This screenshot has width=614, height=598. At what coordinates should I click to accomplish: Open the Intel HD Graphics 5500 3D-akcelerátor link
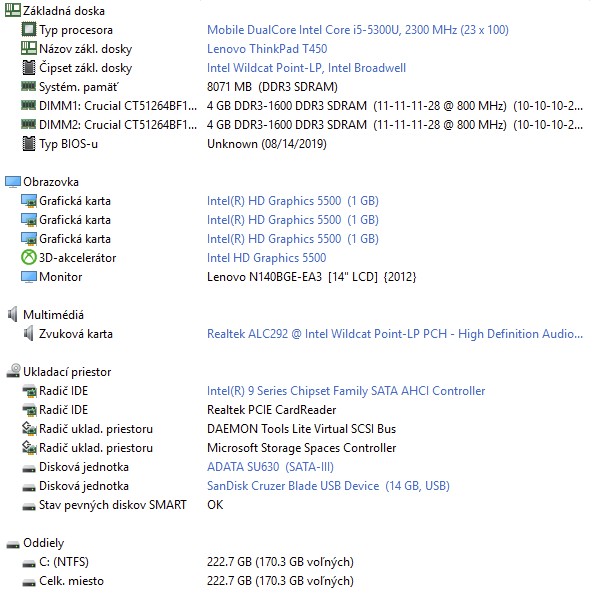[266, 258]
